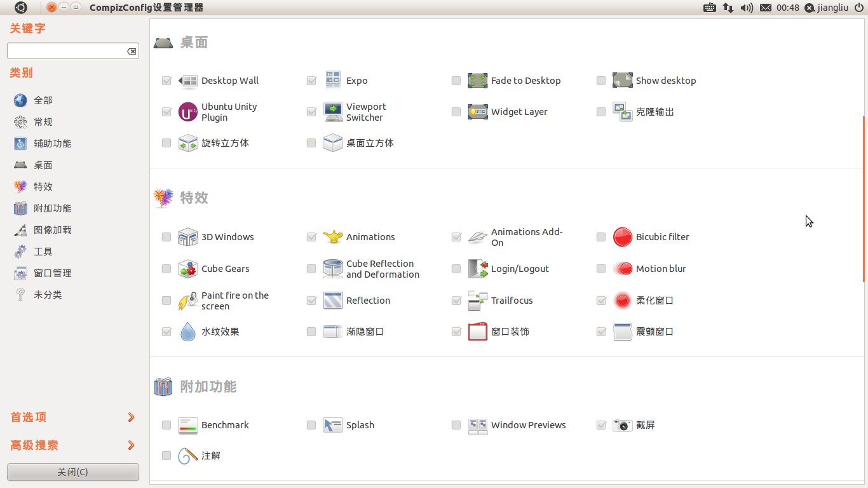868x488 pixels.
Task: Open the Animations Add-On paper plane icon
Action: click(x=478, y=237)
